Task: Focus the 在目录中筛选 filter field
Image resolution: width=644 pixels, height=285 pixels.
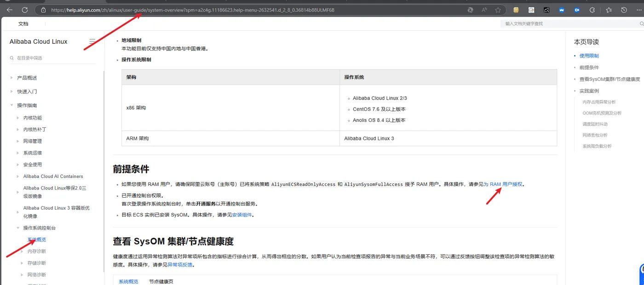Action: tap(52, 58)
